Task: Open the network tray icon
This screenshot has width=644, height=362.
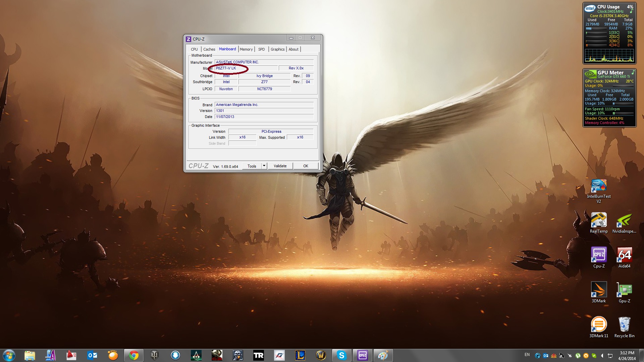Action: (x=610, y=356)
